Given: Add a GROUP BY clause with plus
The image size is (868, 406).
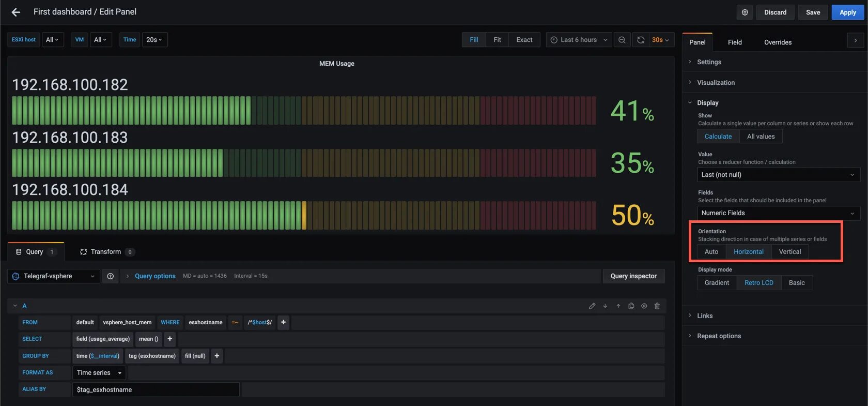Looking at the screenshot, I should click(x=217, y=356).
